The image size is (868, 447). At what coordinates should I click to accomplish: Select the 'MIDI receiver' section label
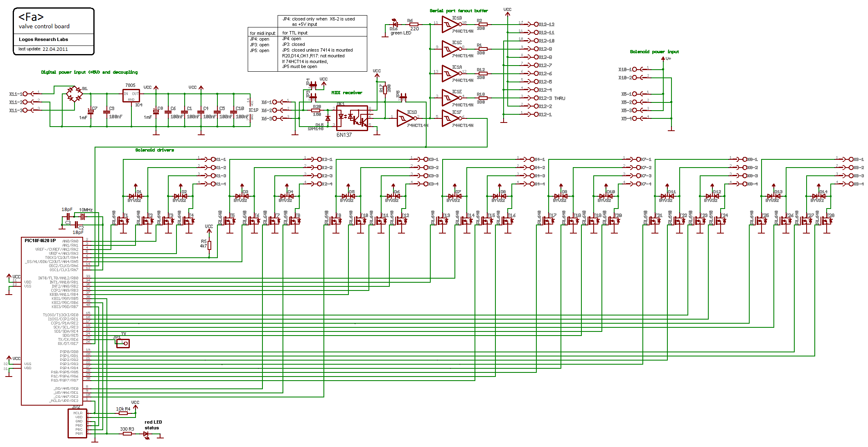pos(346,93)
